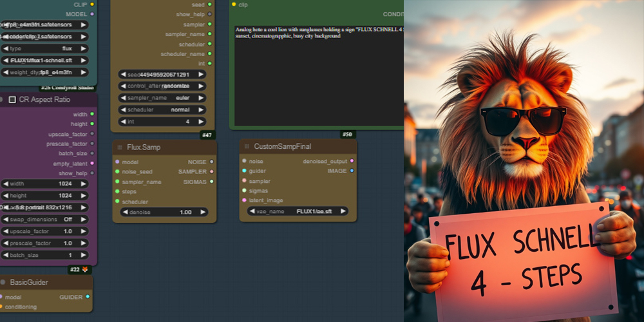Image resolution: width=644 pixels, height=322 pixels.
Task: Click the guider input port on CustomSampFinal
Action: tap(244, 171)
